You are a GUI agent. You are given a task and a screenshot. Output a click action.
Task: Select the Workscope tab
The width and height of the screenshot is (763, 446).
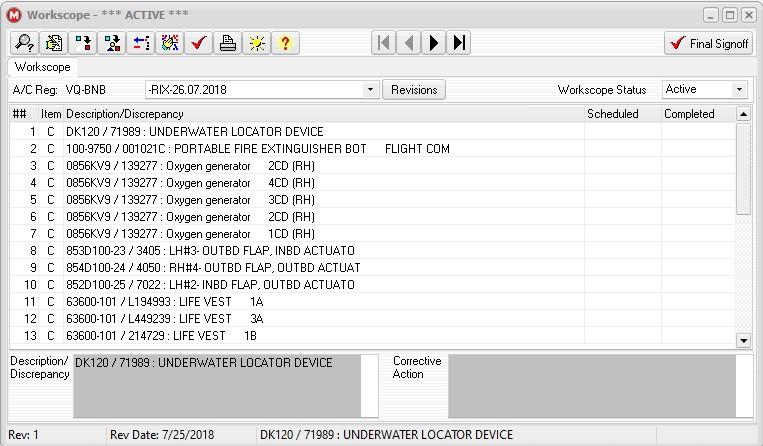tap(42, 67)
